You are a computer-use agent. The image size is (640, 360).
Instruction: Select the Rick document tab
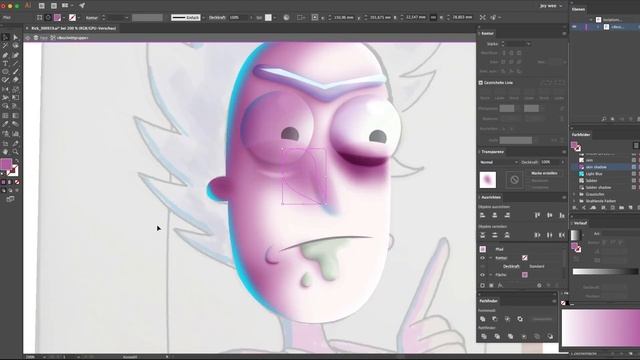[x=74, y=28]
